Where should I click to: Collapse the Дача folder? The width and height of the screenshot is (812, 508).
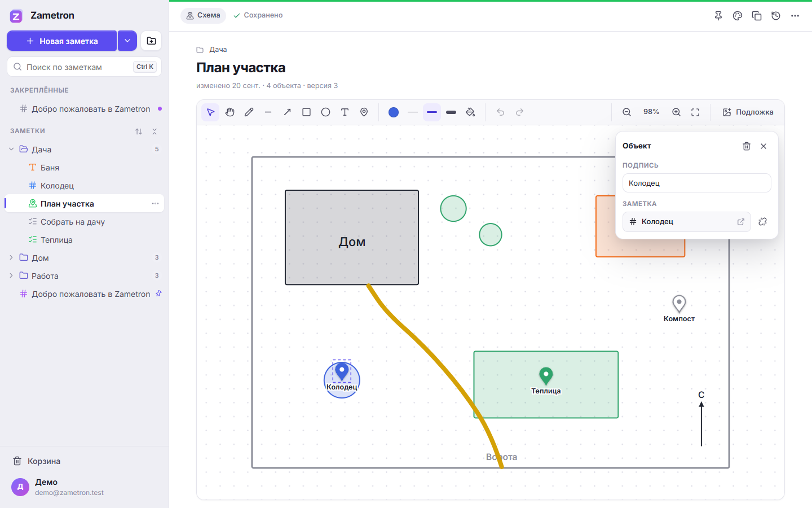click(11, 150)
